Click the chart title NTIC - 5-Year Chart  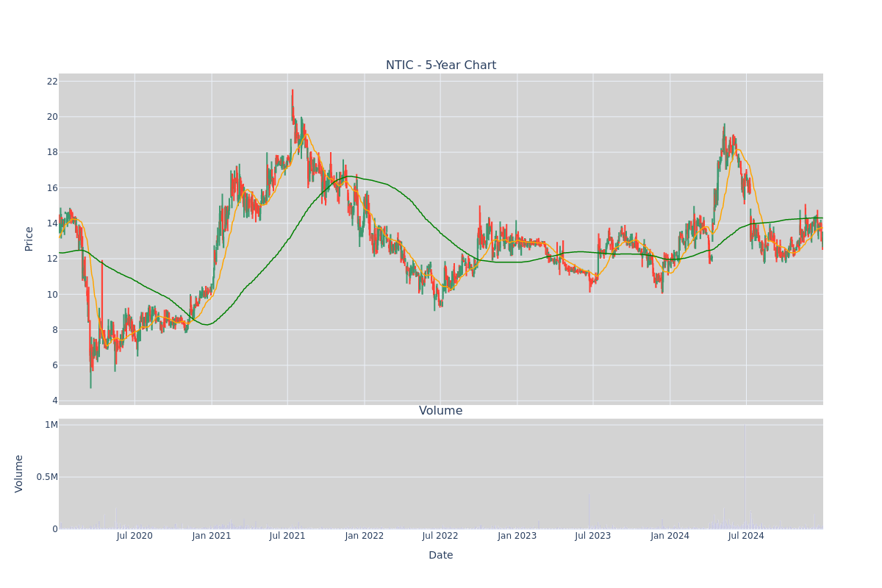coord(441,65)
